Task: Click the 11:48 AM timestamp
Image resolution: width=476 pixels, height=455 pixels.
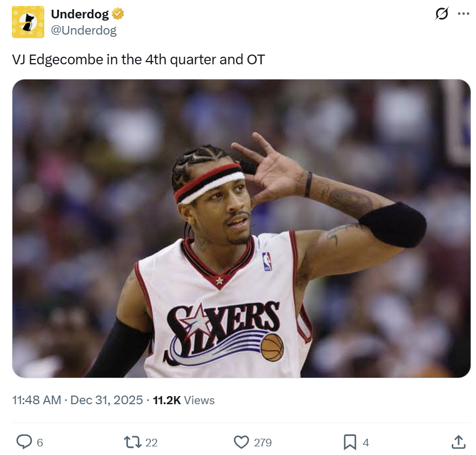Action: (x=37, y=400)
